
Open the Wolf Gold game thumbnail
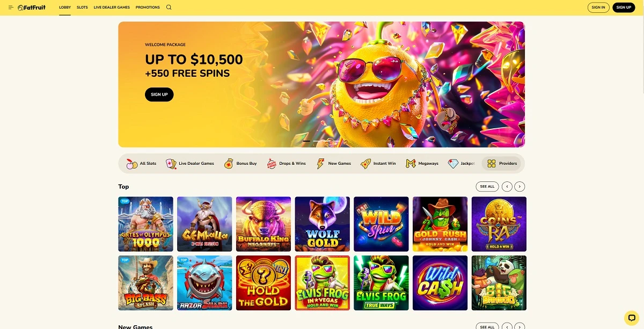322,224
